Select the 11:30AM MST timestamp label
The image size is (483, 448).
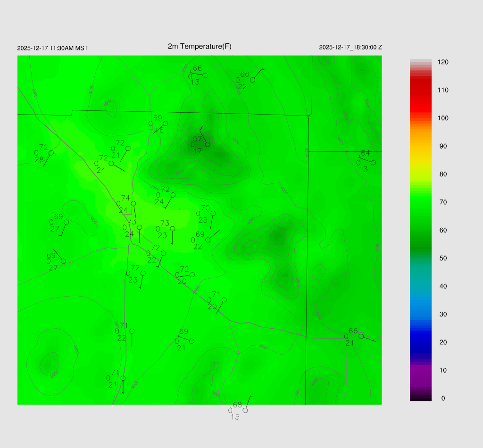click(52, 48)
